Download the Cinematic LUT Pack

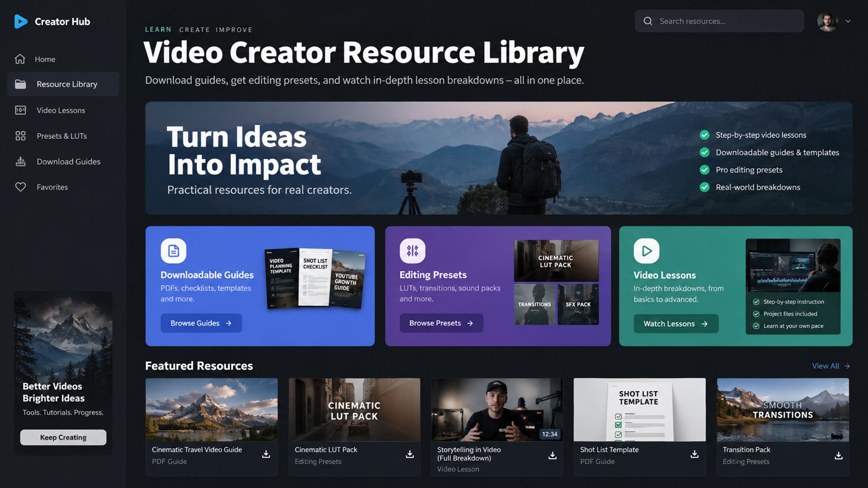pos(410,454)
